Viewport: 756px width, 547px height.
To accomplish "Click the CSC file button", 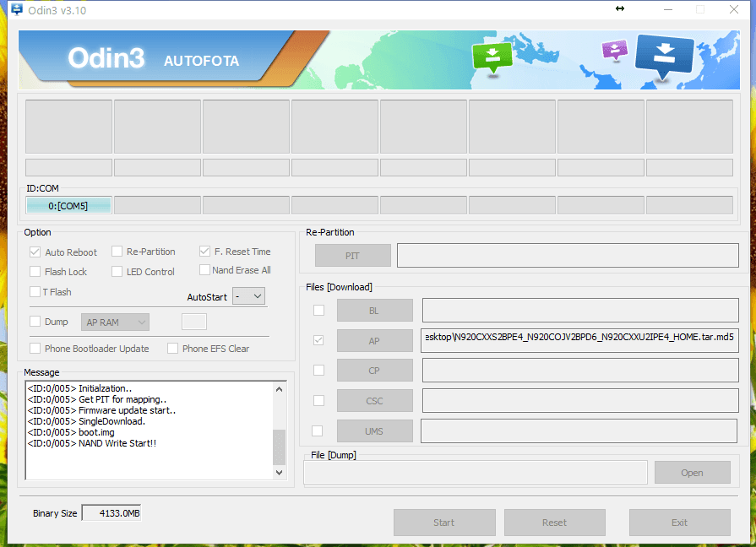I will 375,400.
